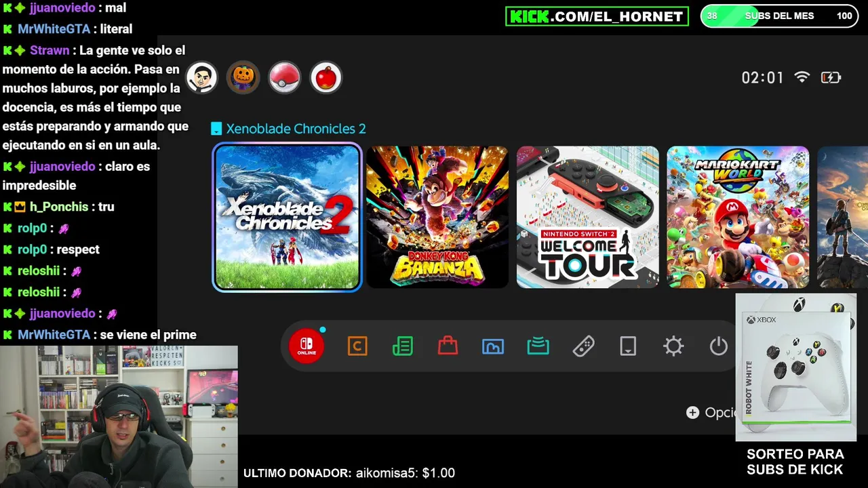Launch Mario Kart World tile

point(738,218)
